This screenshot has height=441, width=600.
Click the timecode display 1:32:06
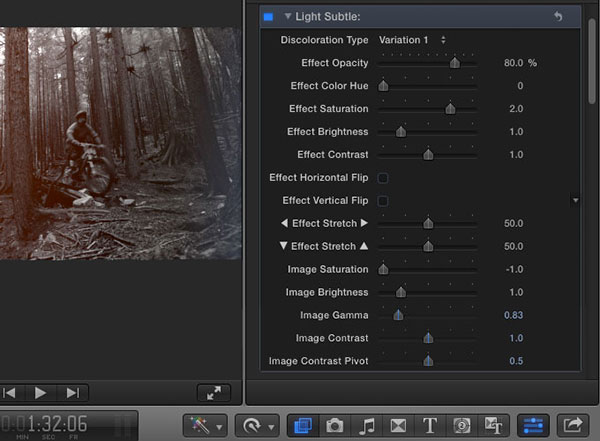pos(57,424)
